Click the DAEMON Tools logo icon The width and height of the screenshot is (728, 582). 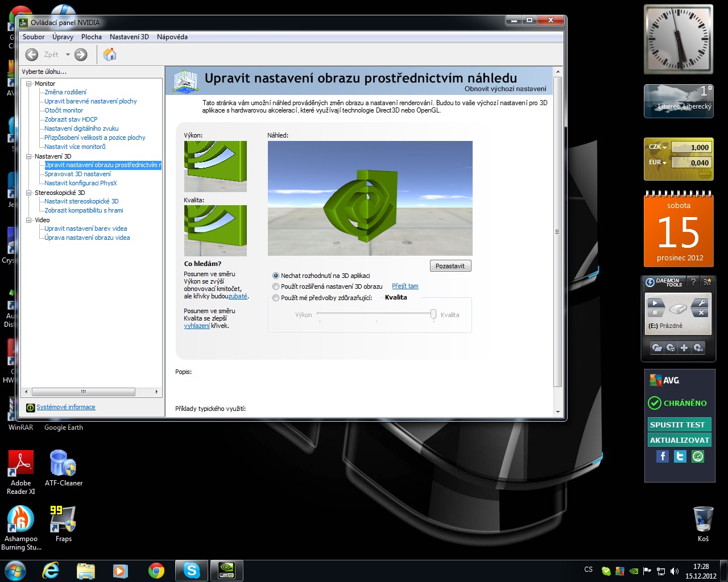(651, 282)
